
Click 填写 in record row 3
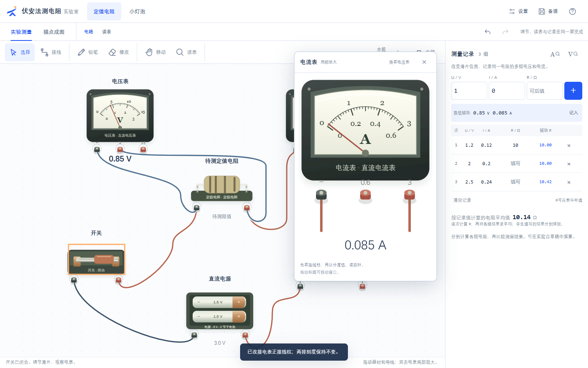coord(515,182)
